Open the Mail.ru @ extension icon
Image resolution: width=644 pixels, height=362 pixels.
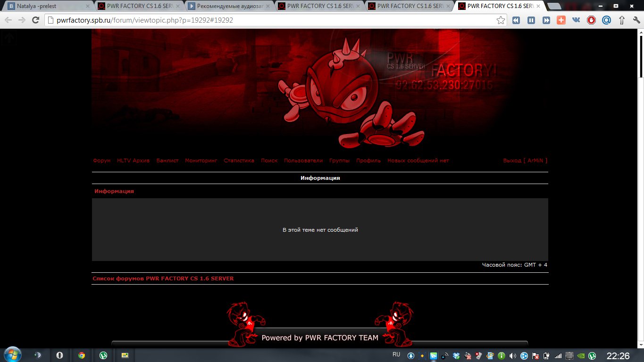coord(606,20)
